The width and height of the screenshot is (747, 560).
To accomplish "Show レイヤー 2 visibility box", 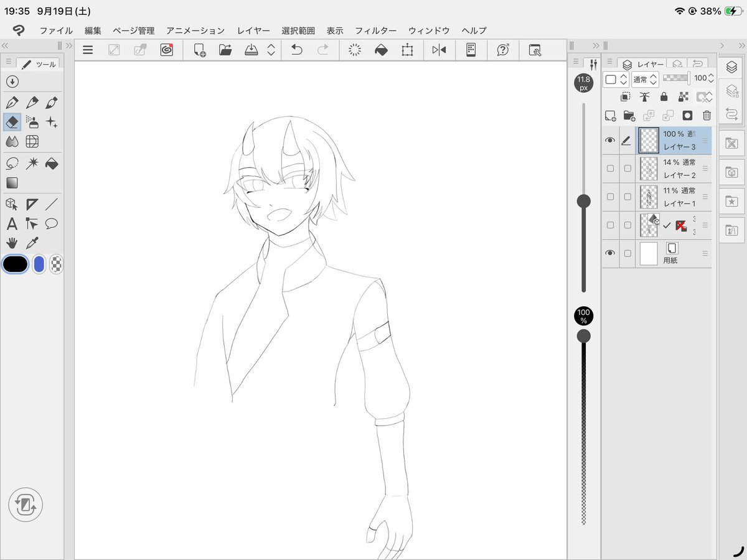I will point(610,169).
